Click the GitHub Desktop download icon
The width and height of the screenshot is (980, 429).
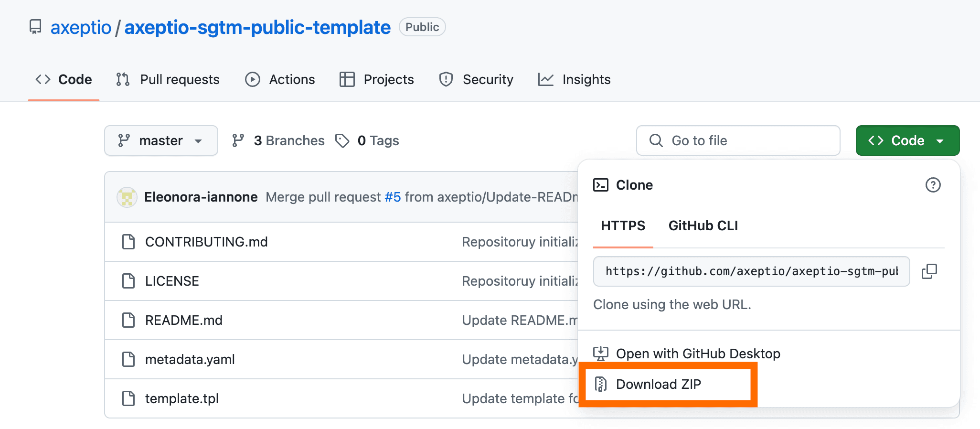[601, 354]
